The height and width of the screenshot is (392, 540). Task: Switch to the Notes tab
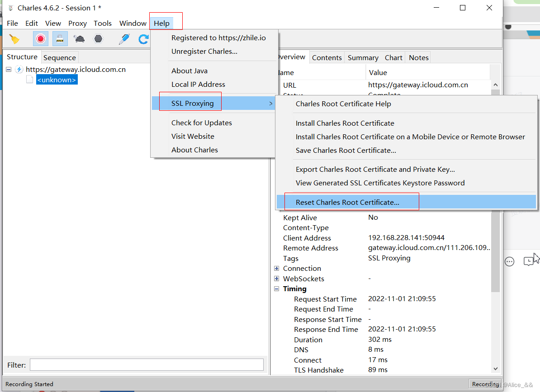[x=419, y=57]
